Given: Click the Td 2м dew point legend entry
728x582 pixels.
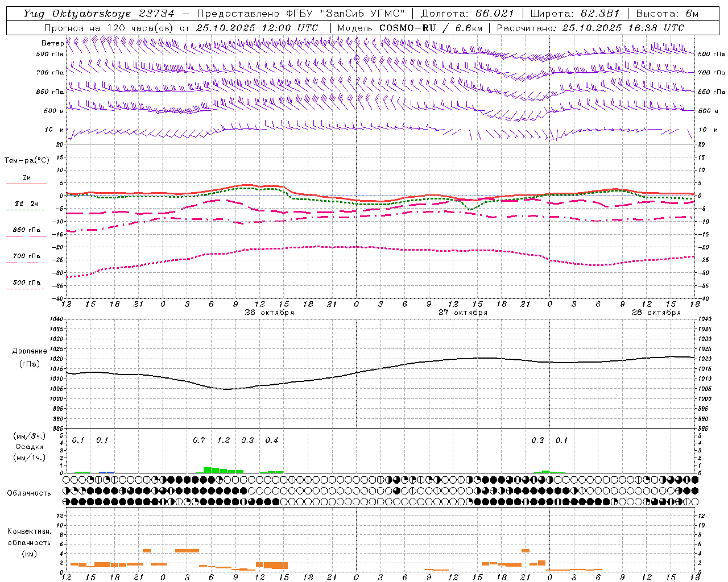Looking at the screenshot, I should point(26,203).
